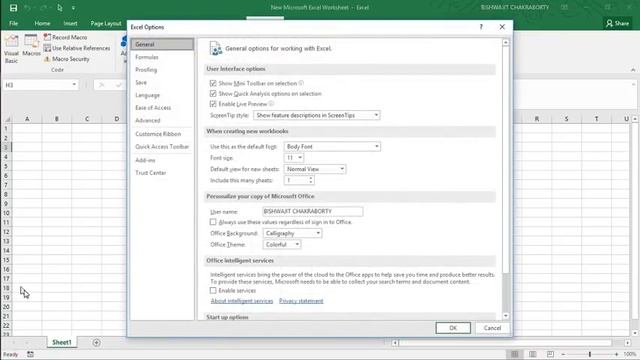The image size is (640, 360).
Task: Open About intelligent services link
Action: pyautogui.click(x=242, y=301)
